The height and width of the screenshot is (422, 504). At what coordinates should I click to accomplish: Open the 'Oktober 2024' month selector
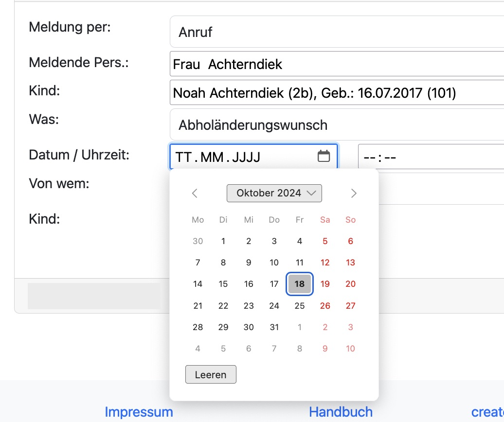(274, 193)
